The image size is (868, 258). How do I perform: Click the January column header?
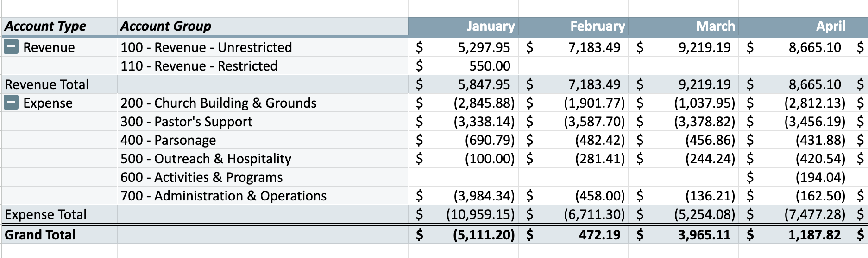point(490,26)
